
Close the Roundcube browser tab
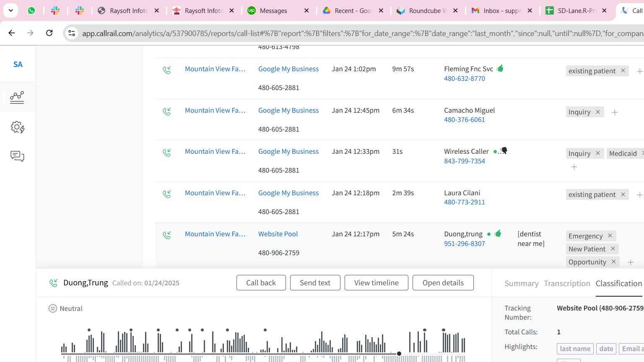456,10
